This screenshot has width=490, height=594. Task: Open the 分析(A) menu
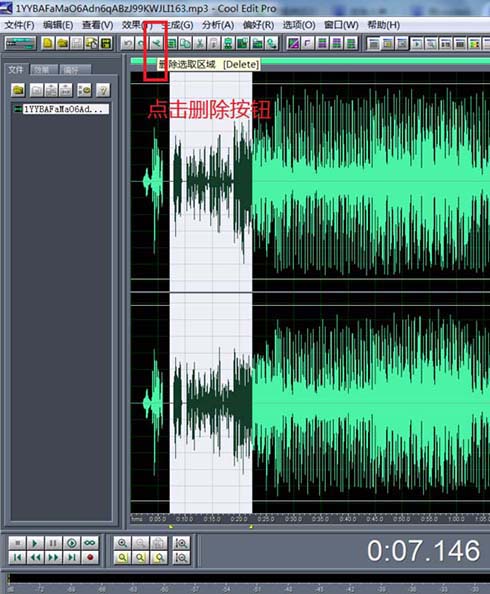point(218,25)
